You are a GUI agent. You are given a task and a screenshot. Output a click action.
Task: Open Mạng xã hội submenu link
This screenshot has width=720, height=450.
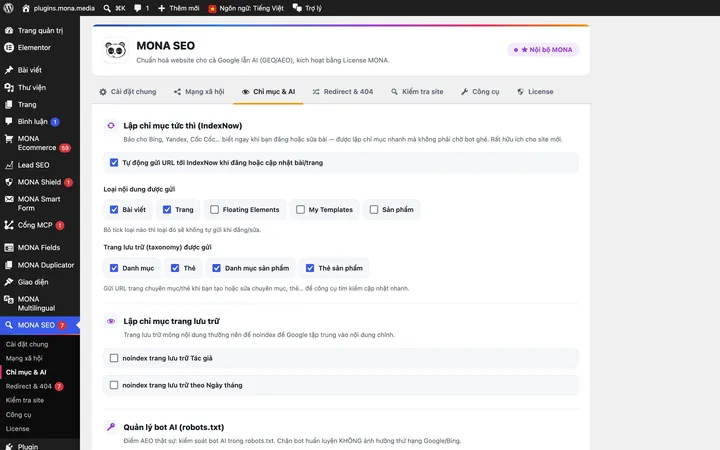[x=24, y=358]
